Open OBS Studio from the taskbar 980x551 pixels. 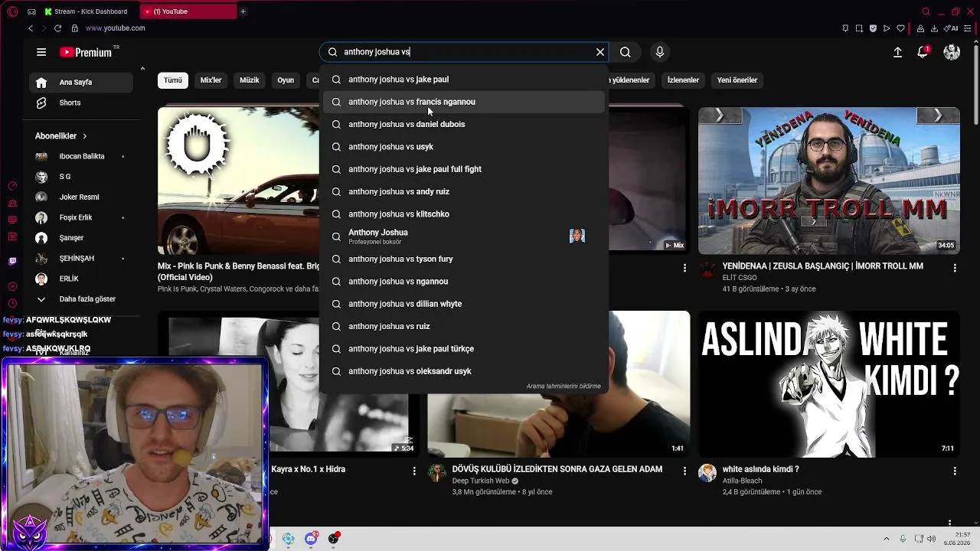pos(333,539)
